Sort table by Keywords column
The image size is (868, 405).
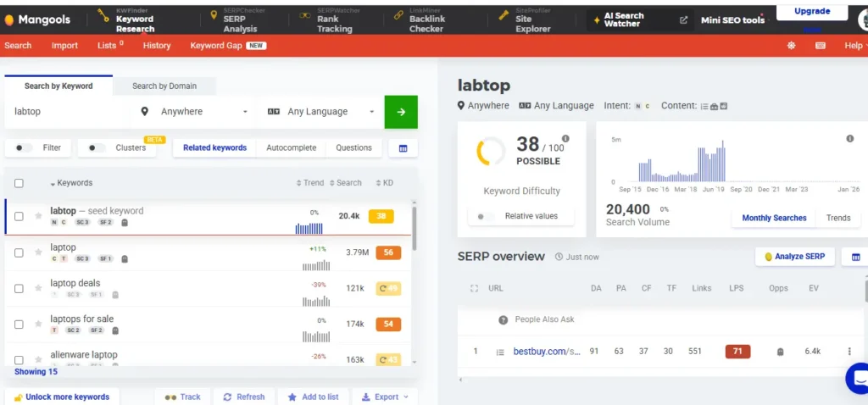pos(71,182)
